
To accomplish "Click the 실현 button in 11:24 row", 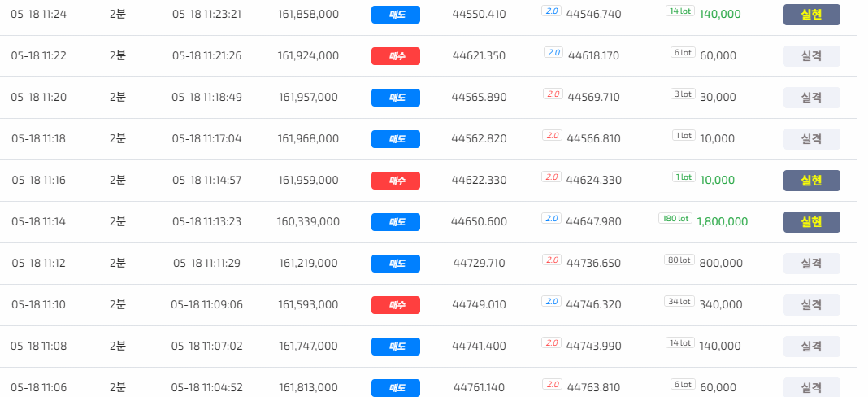I will (812, 15).
